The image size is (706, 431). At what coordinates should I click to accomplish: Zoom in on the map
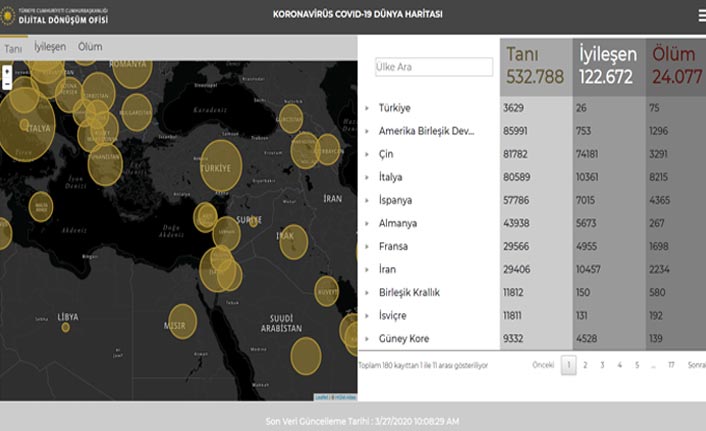[x=8, y=73]
